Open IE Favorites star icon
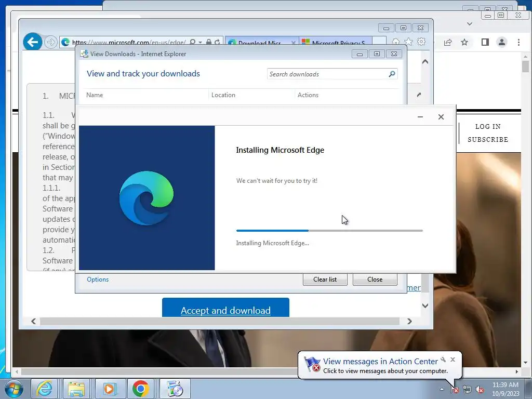The image size is (532, 399). (408, 42)
